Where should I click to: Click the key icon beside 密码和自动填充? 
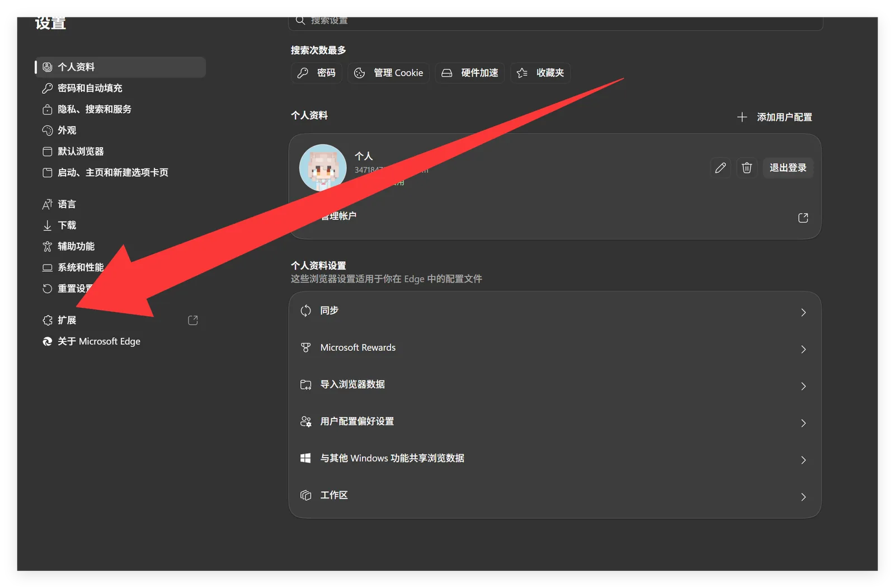[48, 88]
